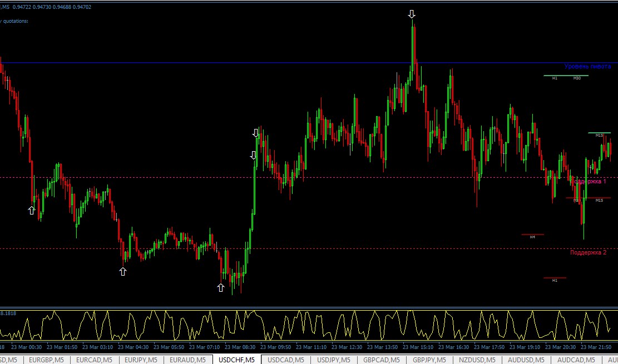Select the NZDUSD,M5 chart tab
Viewport: 618px width, 364px height.
point(477,360)
